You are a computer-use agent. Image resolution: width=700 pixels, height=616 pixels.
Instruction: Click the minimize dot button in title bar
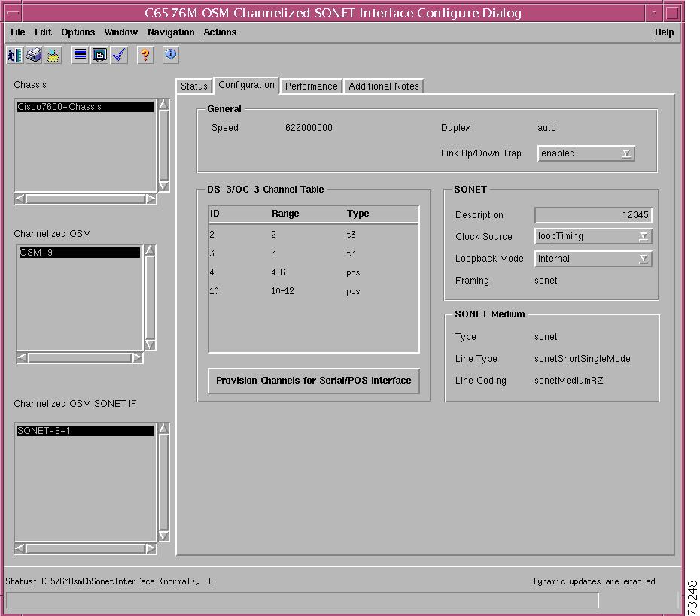click(x=654, y=13)
